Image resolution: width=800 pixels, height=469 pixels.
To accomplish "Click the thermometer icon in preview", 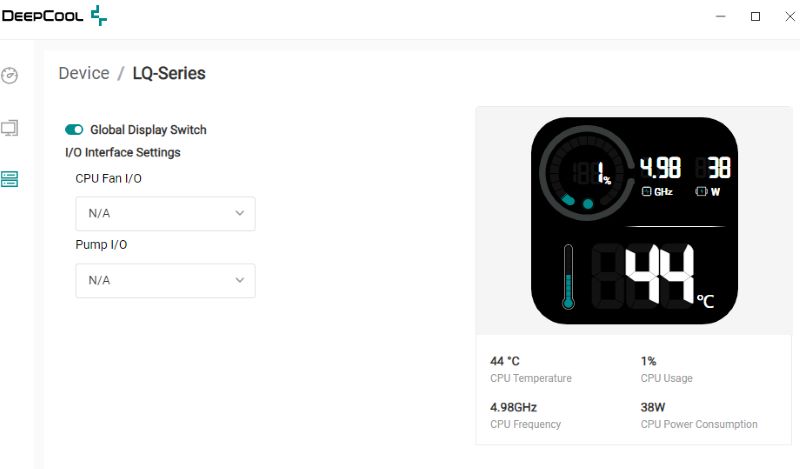I will coord(568,276).
